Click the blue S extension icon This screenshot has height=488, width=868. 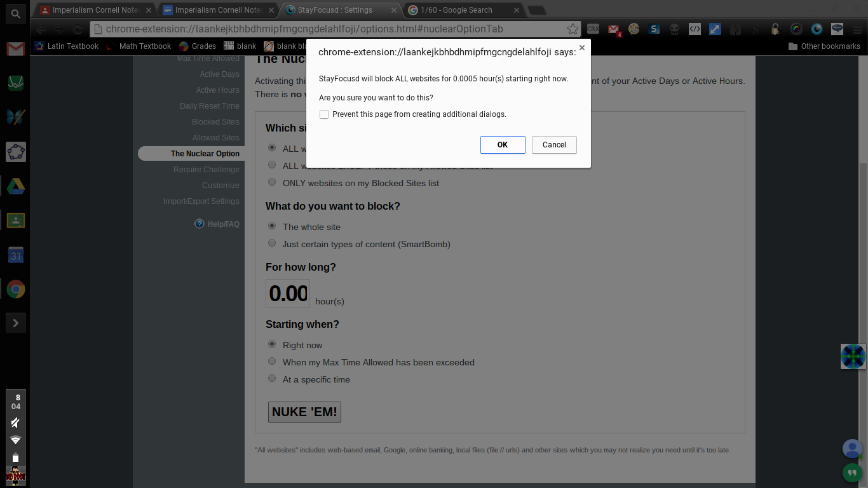pyautogui.click(x=654, y=29)
